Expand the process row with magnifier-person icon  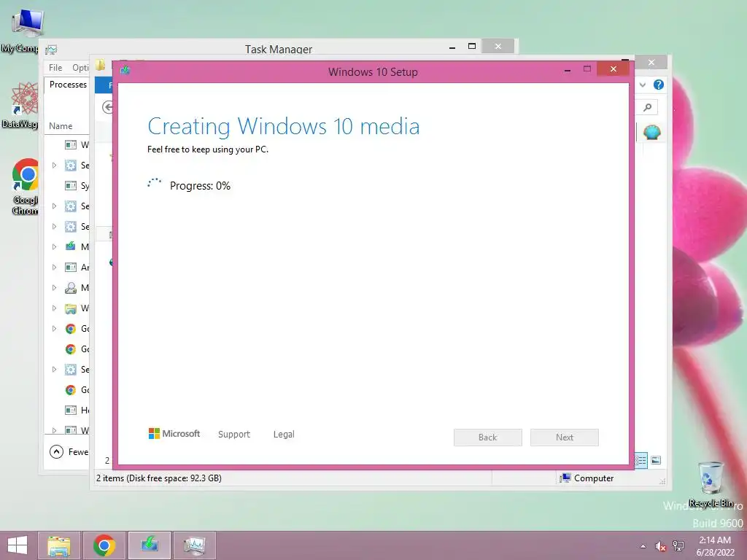(x=54, y=287)
